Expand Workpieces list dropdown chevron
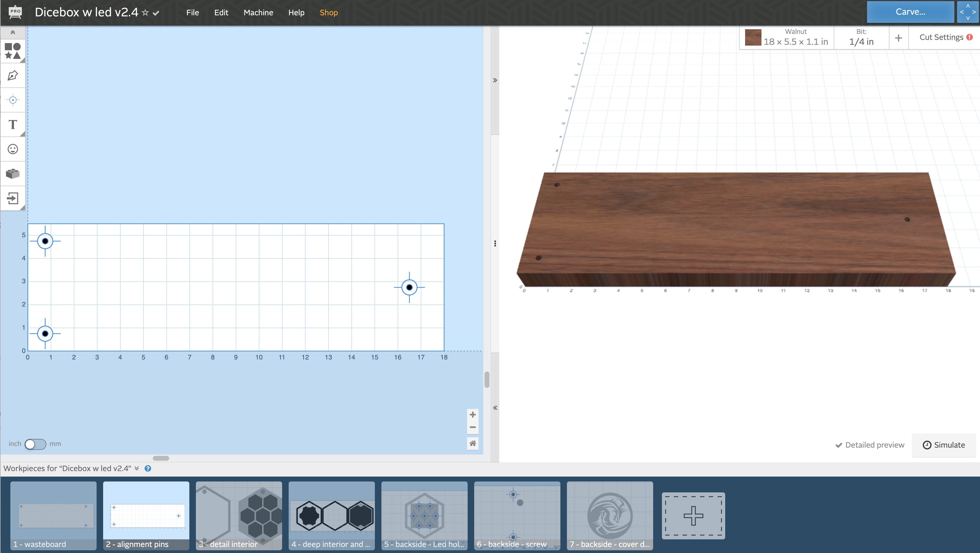This screenshot has height=553, width=980. [137, 468]
